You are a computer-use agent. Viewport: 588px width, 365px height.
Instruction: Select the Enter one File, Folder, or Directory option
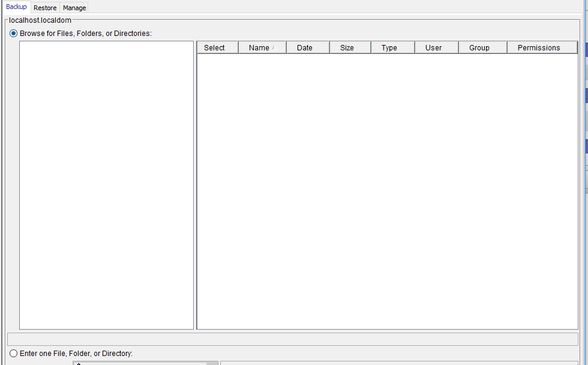[13, 353]
